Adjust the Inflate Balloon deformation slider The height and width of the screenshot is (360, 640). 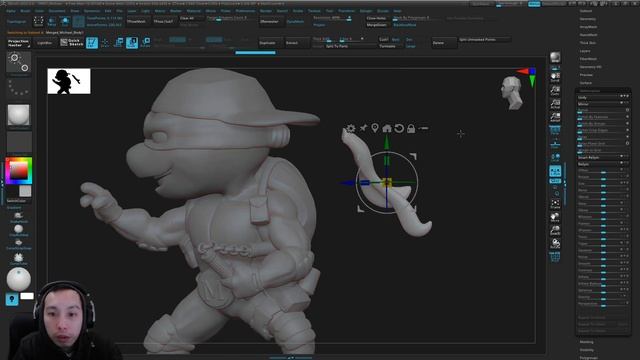602,283
